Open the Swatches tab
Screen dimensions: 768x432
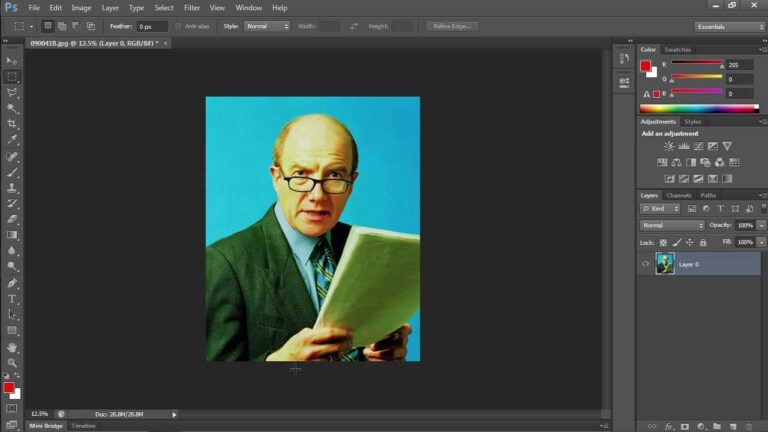click(x=677, y=49)
